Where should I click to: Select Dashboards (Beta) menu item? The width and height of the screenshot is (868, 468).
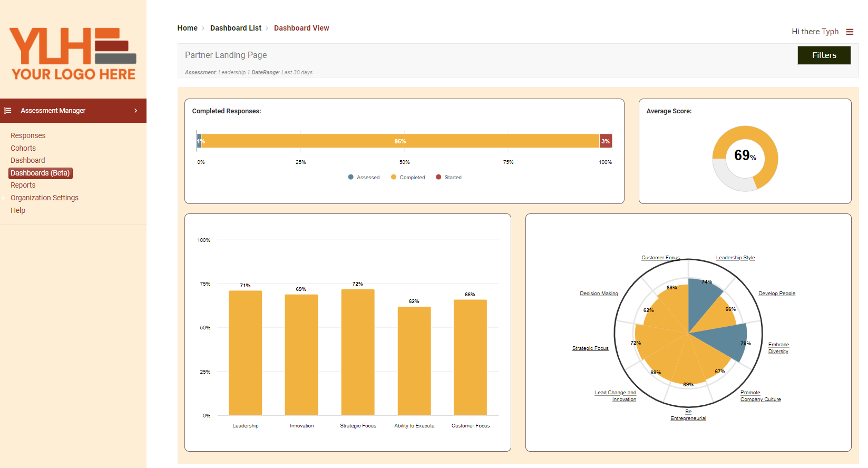(40, 173)
